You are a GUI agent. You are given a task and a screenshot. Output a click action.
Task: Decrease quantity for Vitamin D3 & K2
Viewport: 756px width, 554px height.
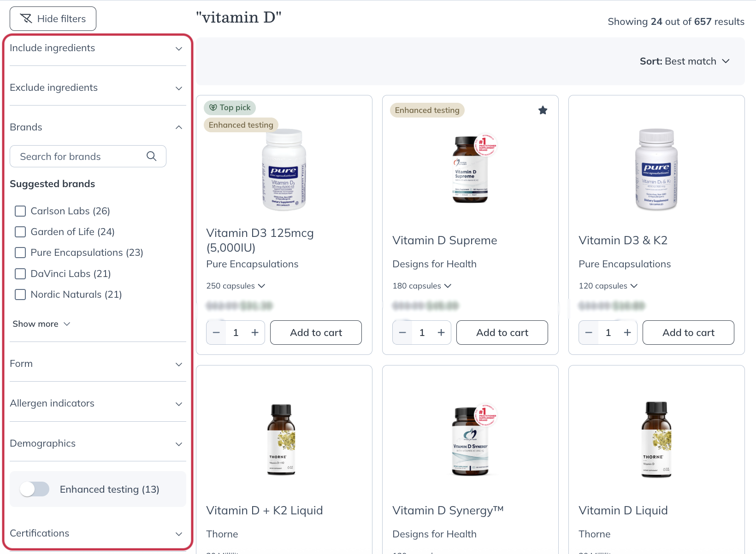[589, 332]
